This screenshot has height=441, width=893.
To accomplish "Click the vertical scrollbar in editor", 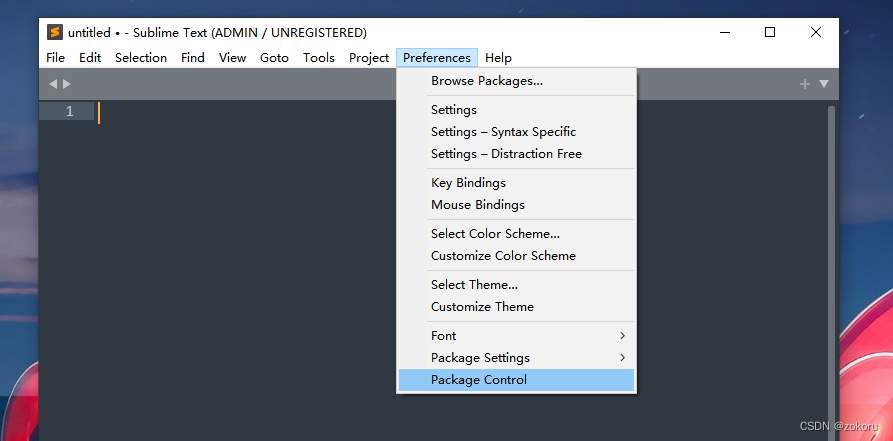I will click(x=831, y=272).
